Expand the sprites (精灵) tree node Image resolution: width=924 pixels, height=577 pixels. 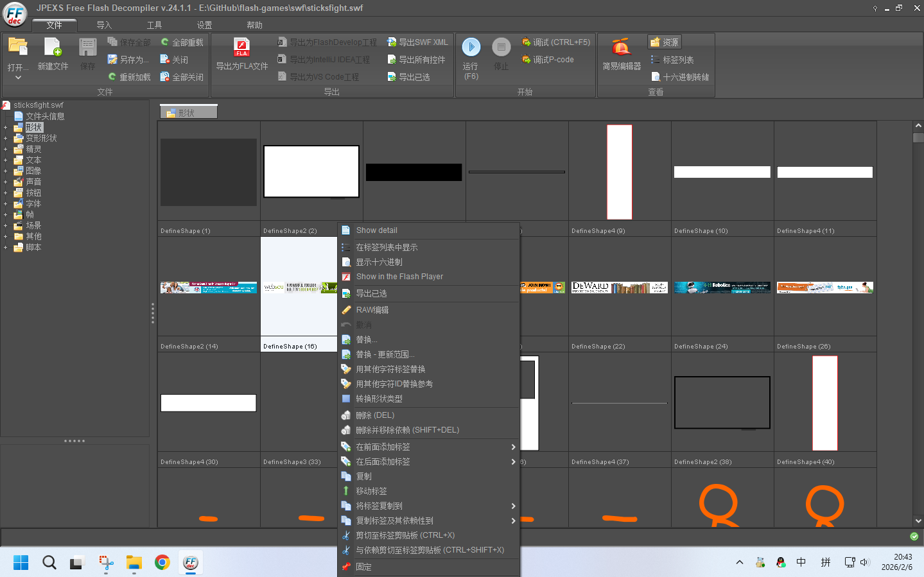(x=6, y=150)
